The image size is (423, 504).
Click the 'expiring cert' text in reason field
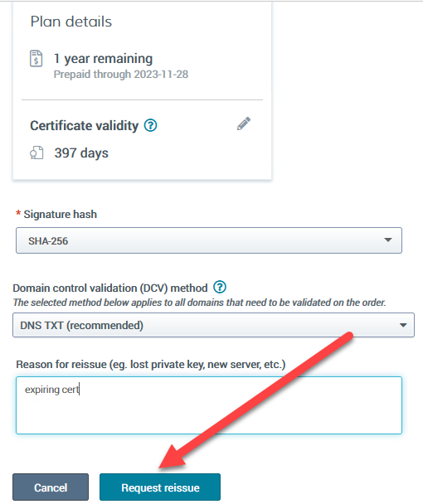coord(51,390)
